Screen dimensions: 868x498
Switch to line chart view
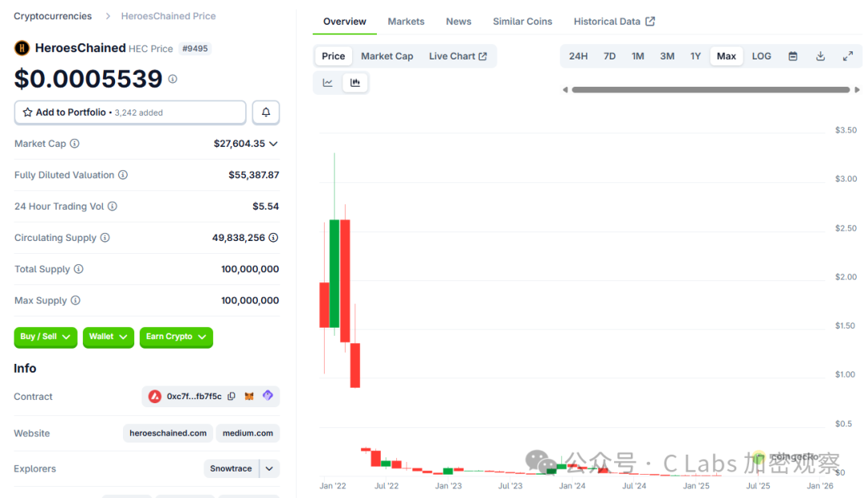(x=328, y=83)
